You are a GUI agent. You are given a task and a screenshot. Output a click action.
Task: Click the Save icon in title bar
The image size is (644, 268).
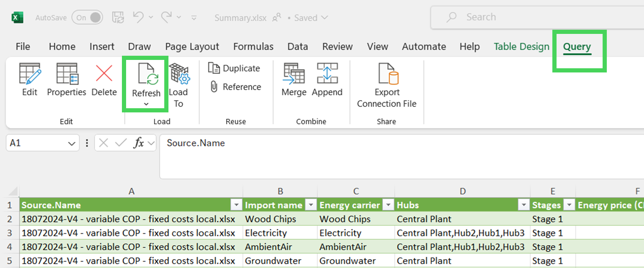point(118,18)
